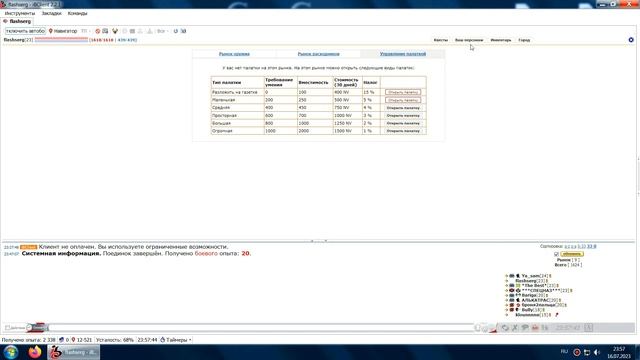Expand the Все dropdown in the toolbar
Screen dimensions: 640x360
pyautogui.click(x=162, y=31)
